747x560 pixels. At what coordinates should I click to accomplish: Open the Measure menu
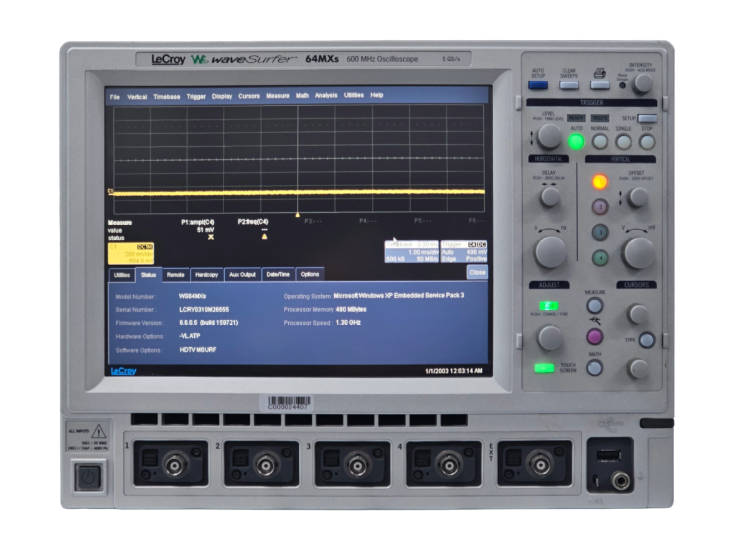point(278,96)
